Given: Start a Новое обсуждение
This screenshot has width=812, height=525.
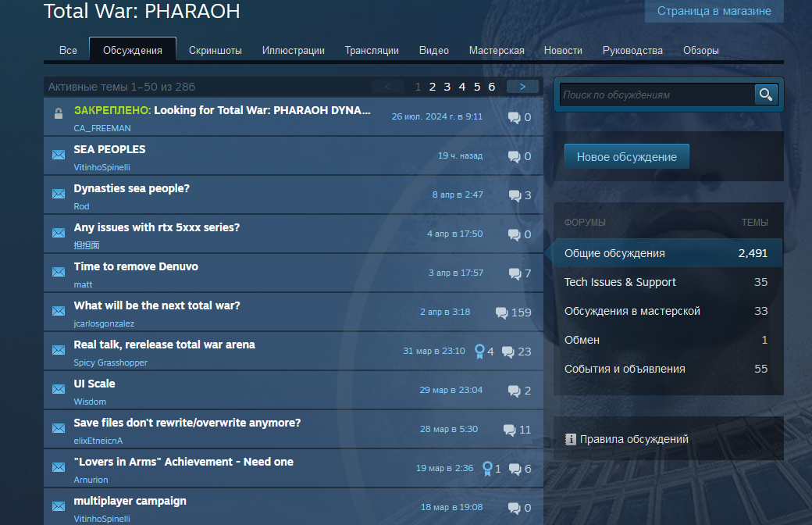Looking at the screenshot, I should tap(627, 156).
